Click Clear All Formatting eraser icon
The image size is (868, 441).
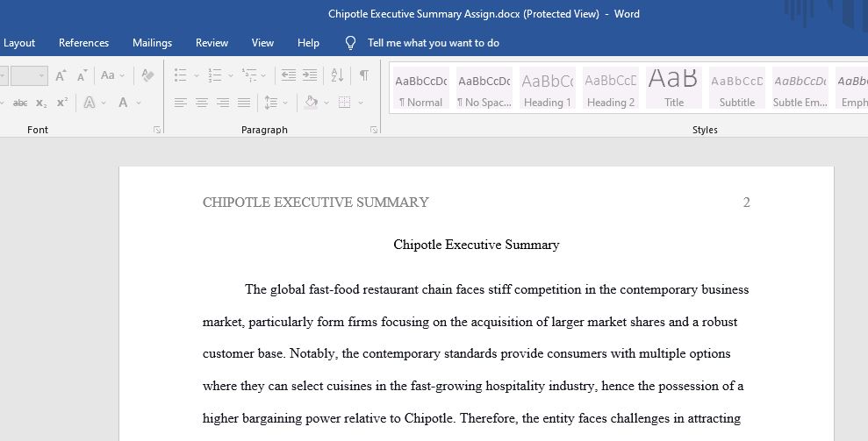pyautogui.click(x=147, y=75)
